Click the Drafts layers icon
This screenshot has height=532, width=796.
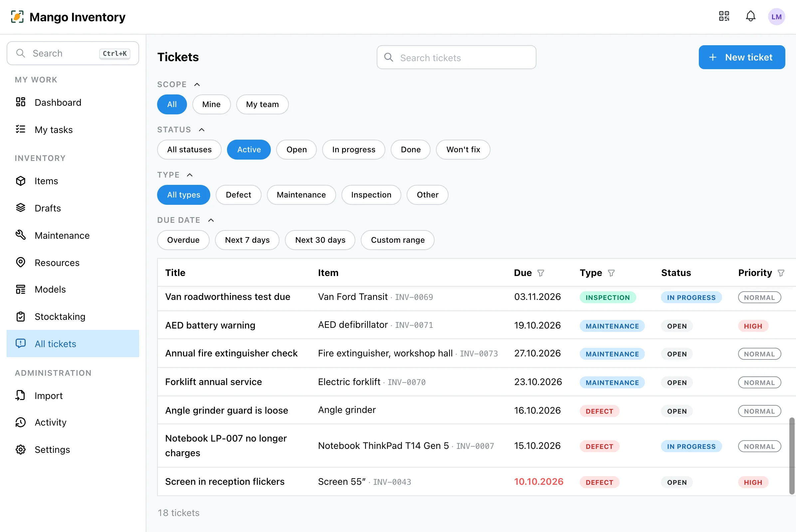[21, 207]
